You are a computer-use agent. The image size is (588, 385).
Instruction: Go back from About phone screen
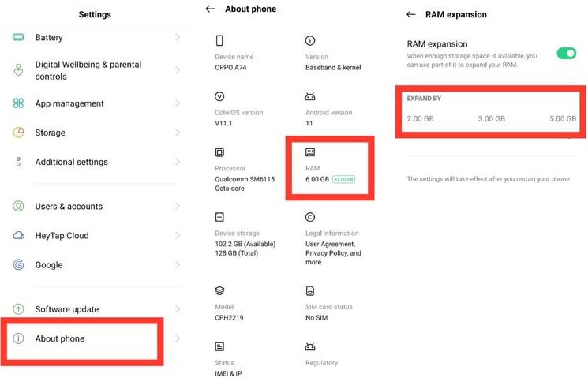210,9
